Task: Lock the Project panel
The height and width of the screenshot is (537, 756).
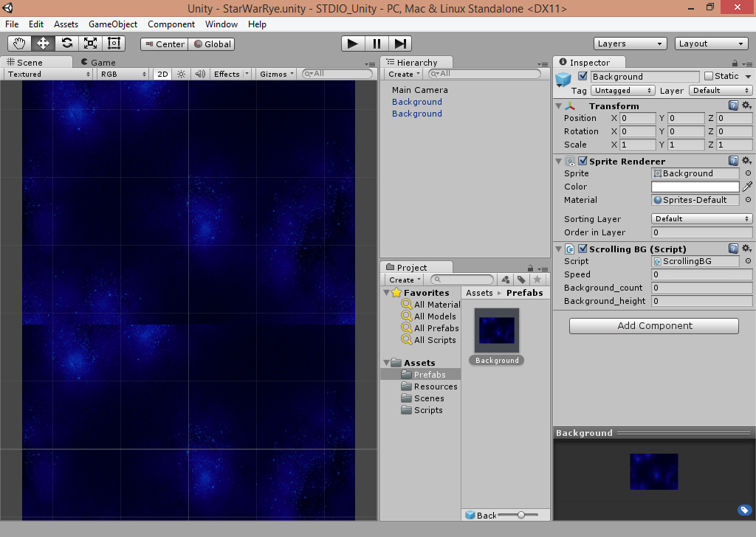Action: 530,268
